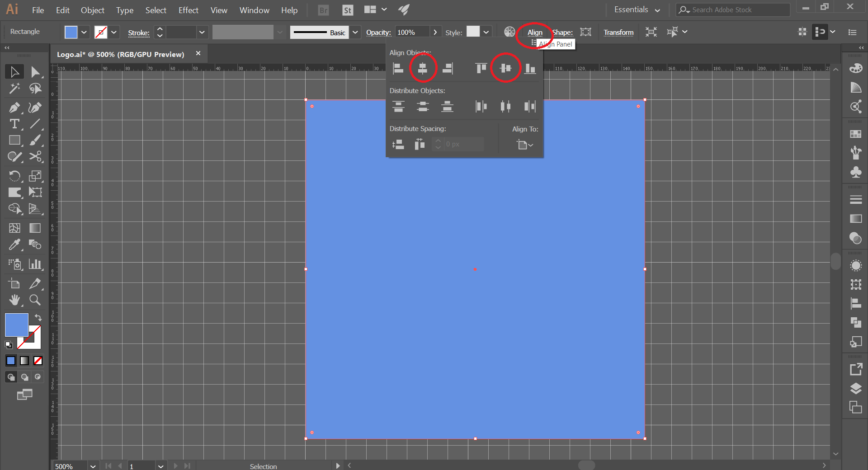
Task: Select the Pen tool
Action: (x=14, y=108)
